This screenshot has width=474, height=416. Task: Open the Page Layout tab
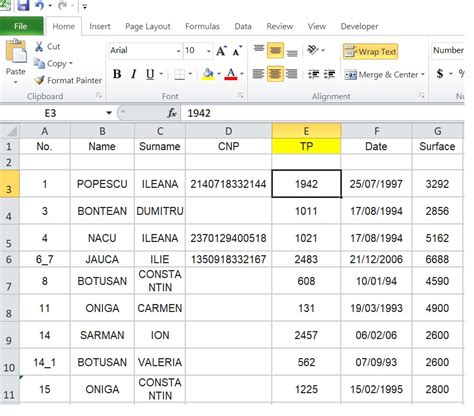pyautogui.click(x=148, y=27)
